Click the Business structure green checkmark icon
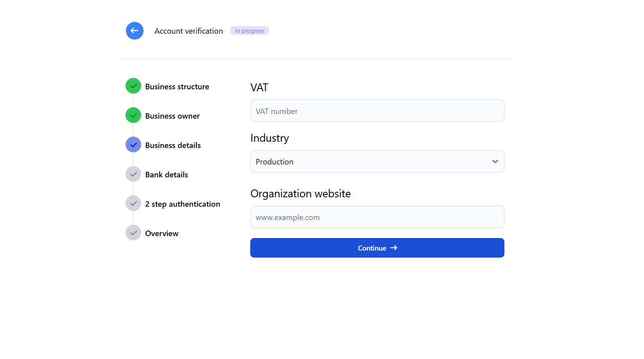The width and height of the screenshot is (644, 359). pyautogui.click(x=133, y=86)
